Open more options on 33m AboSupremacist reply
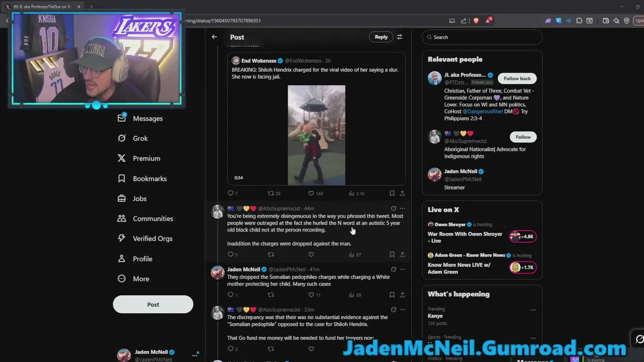The image size is (644, 362). tap(402, 310)
